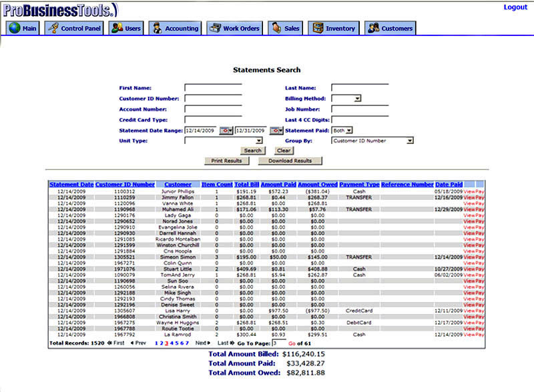Expand the Unit Type dropdown
The image size is (534, 392).
point(259,141)
